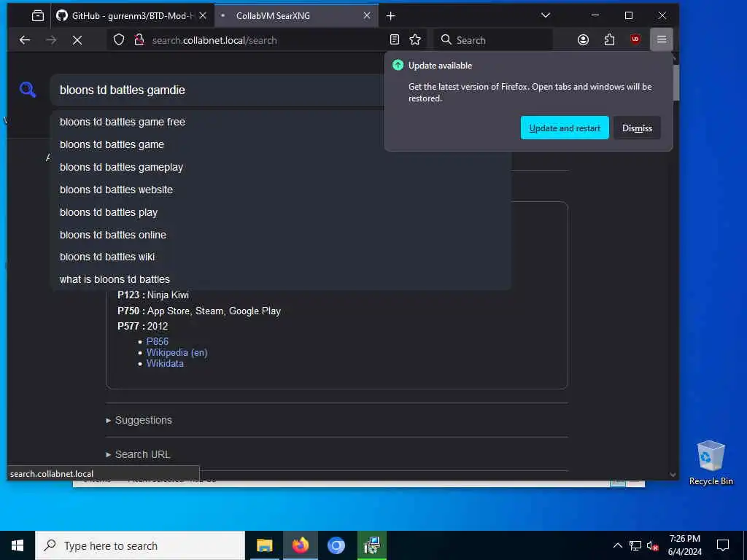This screenshot has width=747, height=560.
Task: Pick exact suggestion 'bloons td battles game'
Action: [281, 144]
